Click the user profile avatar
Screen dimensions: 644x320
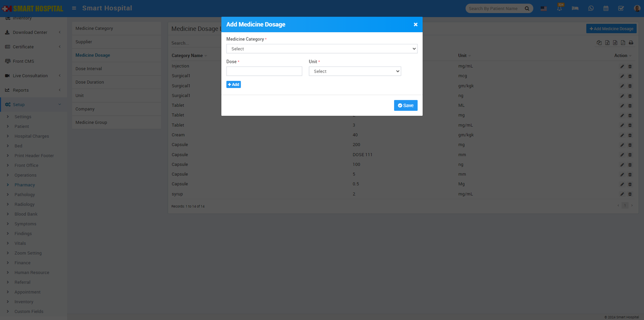pyautogui.click(x=637, y=8)
